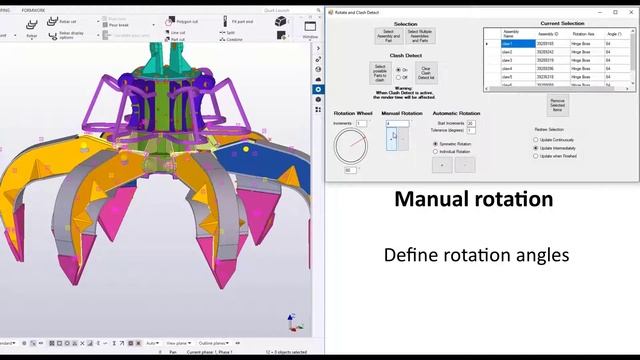
Task: Switch to the FORMWORK ribbon tab
Action: (x=33, y=10)
